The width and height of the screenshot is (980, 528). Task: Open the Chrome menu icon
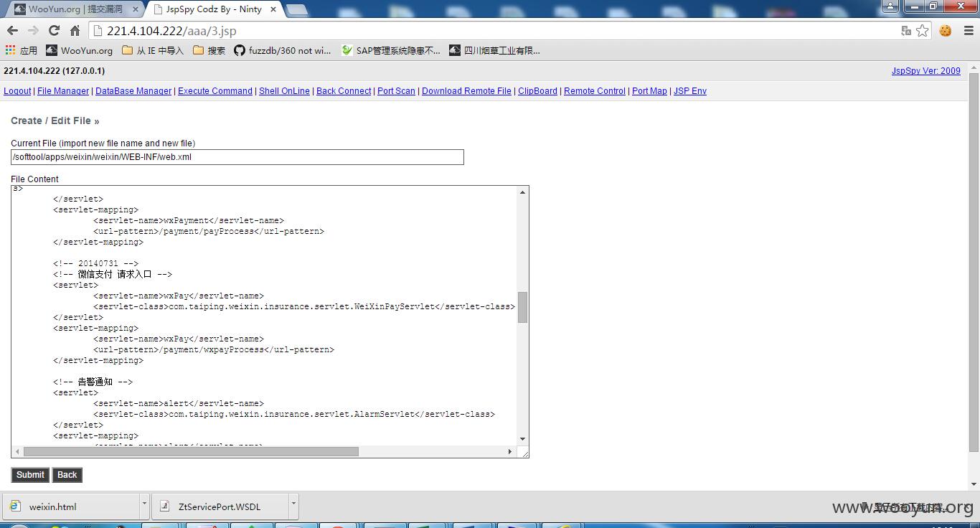967,30
